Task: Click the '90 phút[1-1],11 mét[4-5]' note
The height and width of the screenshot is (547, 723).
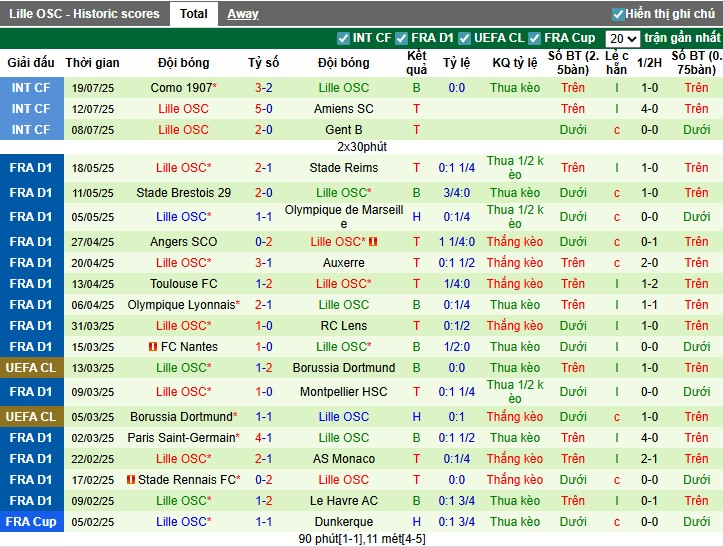Action: coord(362,539)
